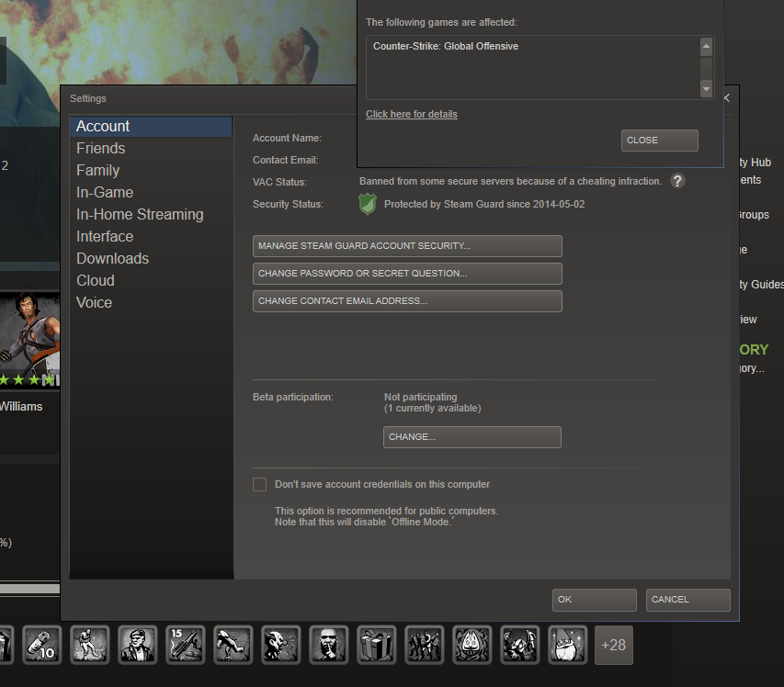Click the Williams name in background page

pos(21,406)
